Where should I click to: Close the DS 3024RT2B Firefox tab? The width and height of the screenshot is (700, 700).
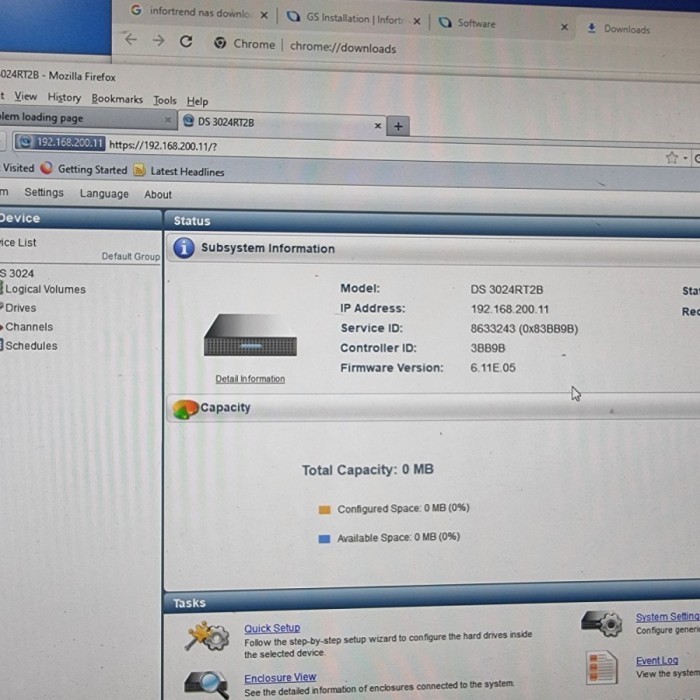pos(378,126)
